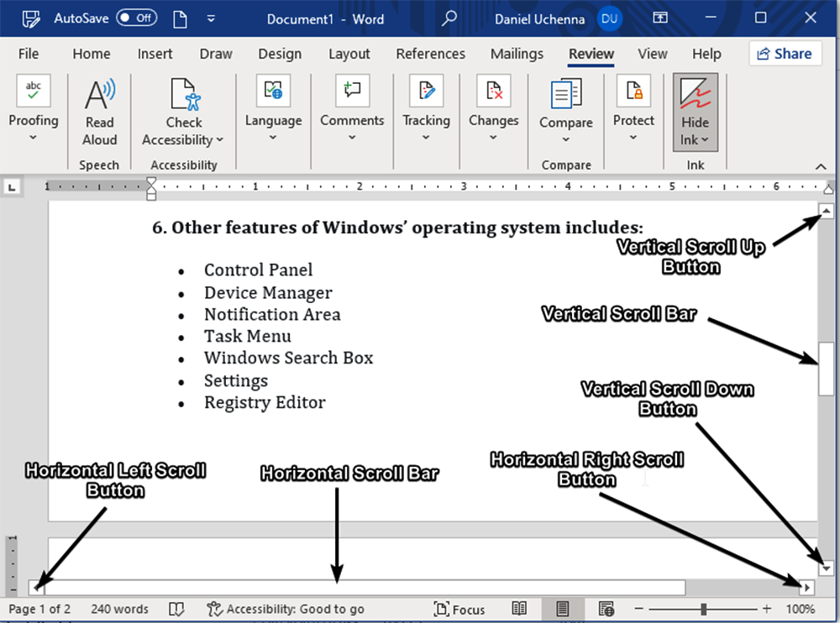Click the Proofing spell check icon
The width and height of the screenshot is (840, 623).
34,92
